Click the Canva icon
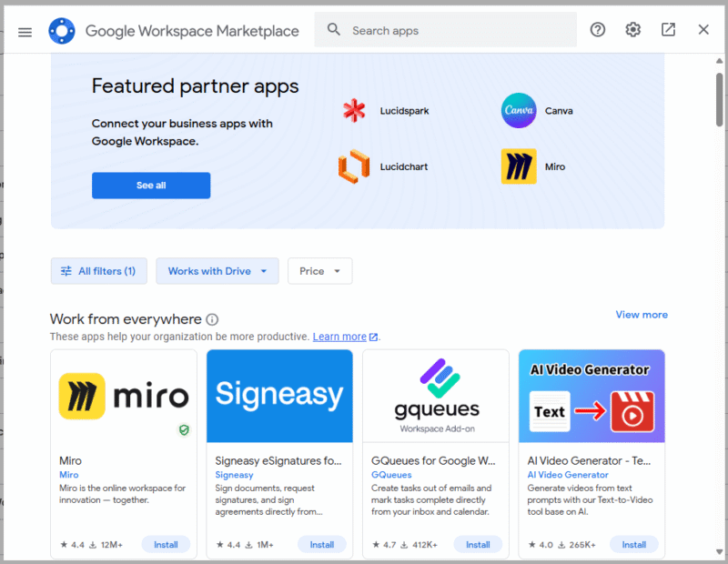728x564 pixels. tap(519, 110)
